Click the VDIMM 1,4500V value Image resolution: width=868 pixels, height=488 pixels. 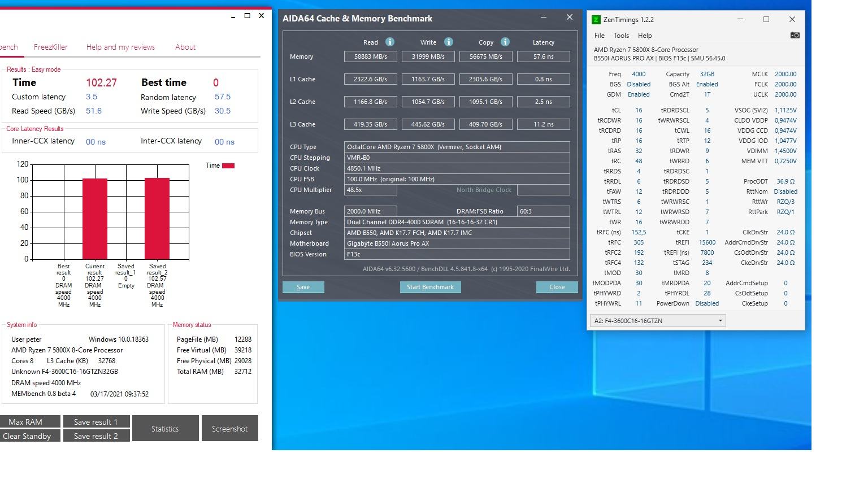[785, 151]
